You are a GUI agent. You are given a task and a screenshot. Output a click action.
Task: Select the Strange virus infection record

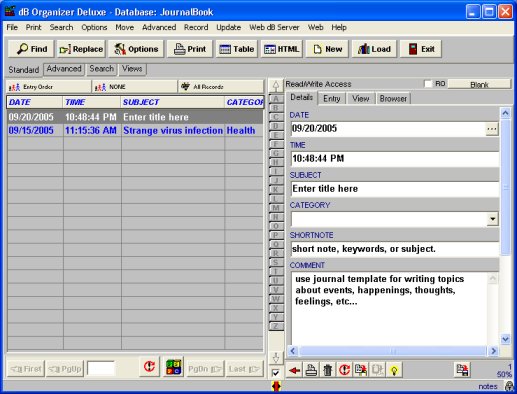point(135,130)
